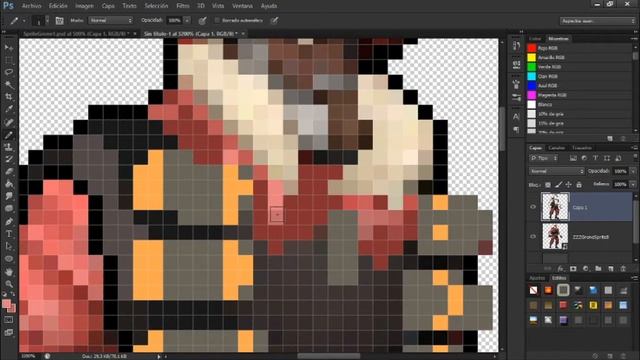Toggle lock transparent pixels
The image size is (640, 360).
pyautogui.click(x=548, y=184)
